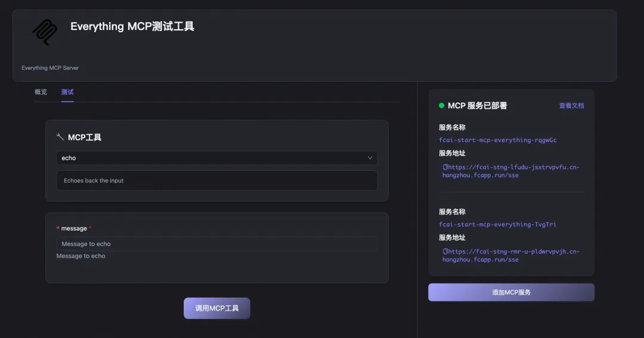Click the Echoes back the input description box
Screen dimensions: 644x338
(x=217, y=180)
